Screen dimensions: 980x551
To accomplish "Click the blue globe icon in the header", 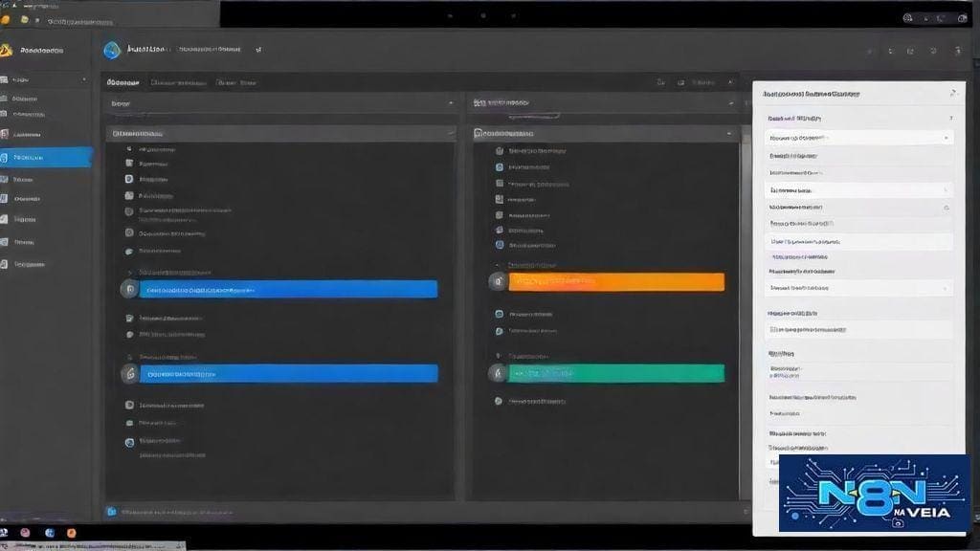I will coord(112,50).
